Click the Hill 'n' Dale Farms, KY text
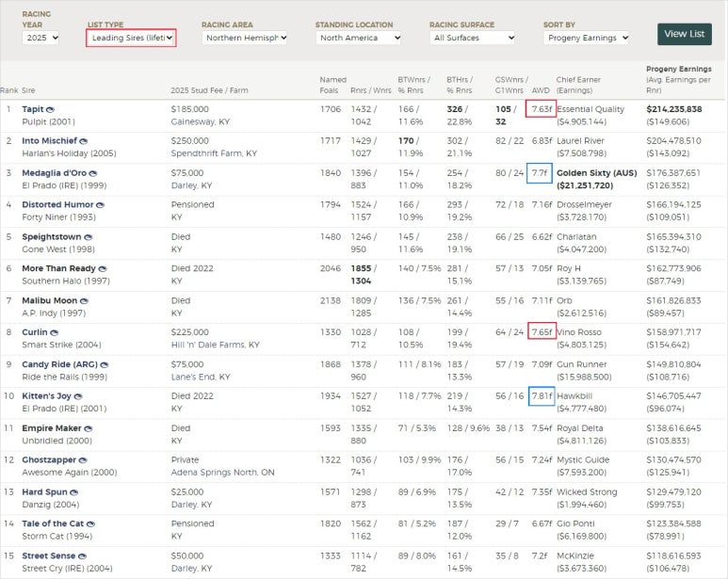Image resolution: width=728 pixels, height=579 pixels. [x=216, y=345]
